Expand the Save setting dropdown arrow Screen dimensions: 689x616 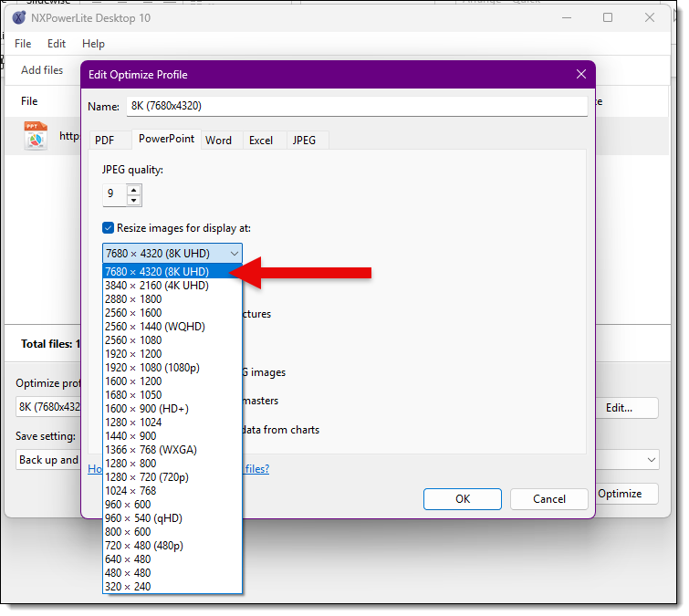click(651, 460)
